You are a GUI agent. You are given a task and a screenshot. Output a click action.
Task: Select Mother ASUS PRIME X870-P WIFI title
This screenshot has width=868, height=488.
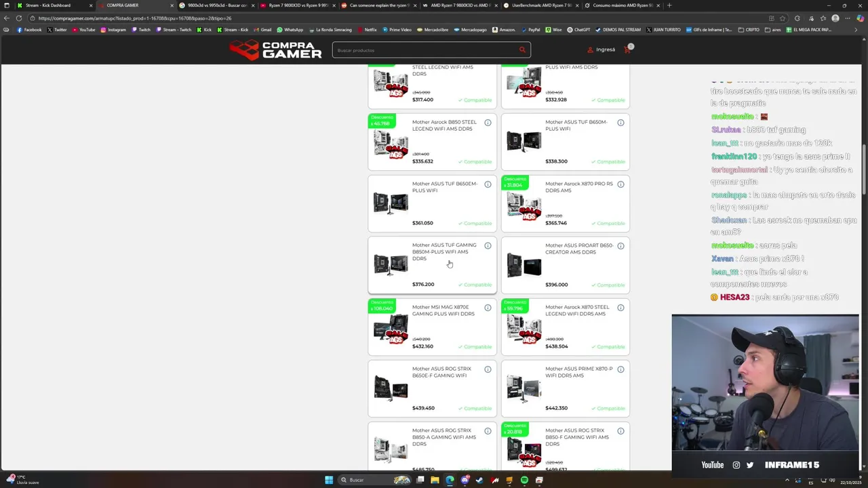(x=578, y=372)
